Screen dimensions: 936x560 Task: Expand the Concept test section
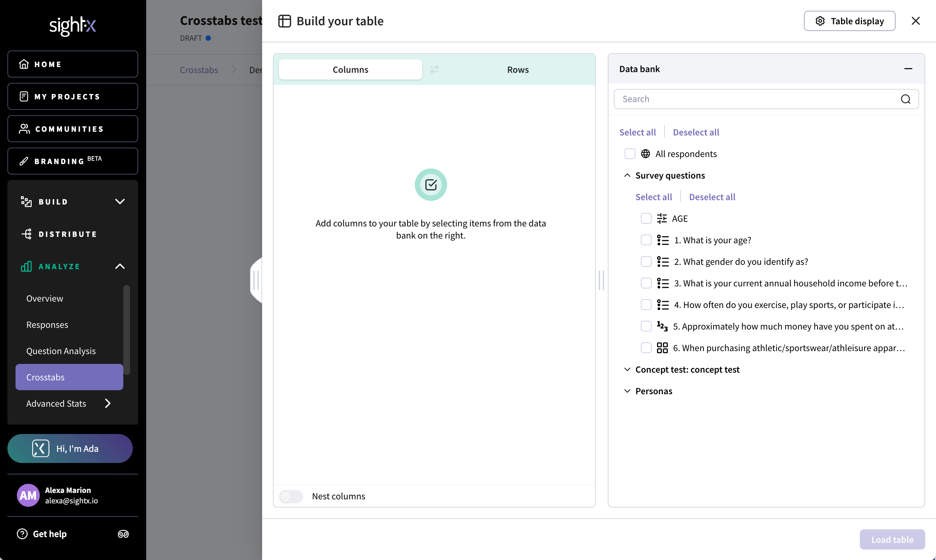(627, 369)
